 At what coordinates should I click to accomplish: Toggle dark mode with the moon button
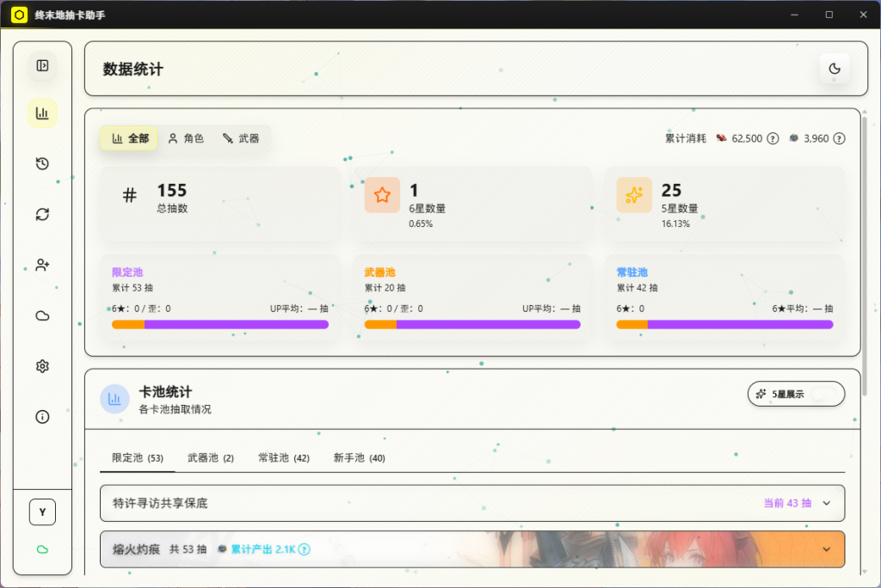834,69
